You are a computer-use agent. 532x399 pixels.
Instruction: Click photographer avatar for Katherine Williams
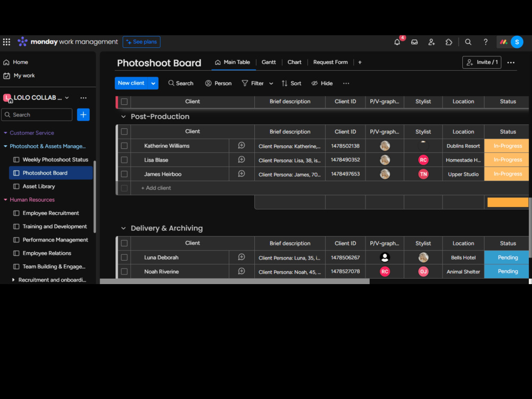[385, 146]
